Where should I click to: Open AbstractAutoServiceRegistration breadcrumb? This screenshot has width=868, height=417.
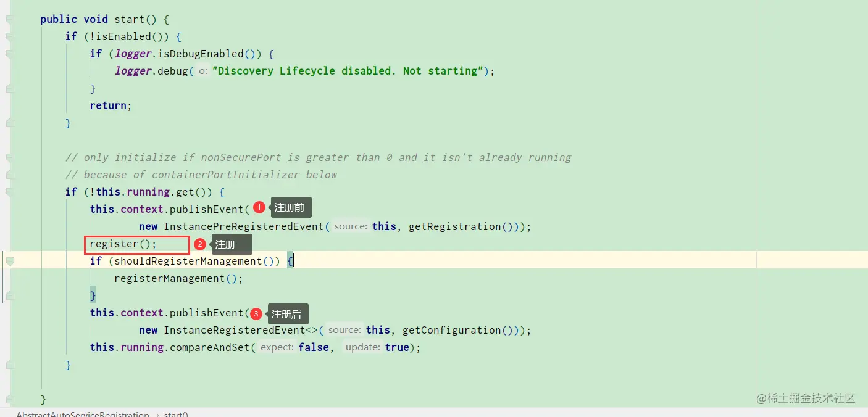[x=83, y=414]
